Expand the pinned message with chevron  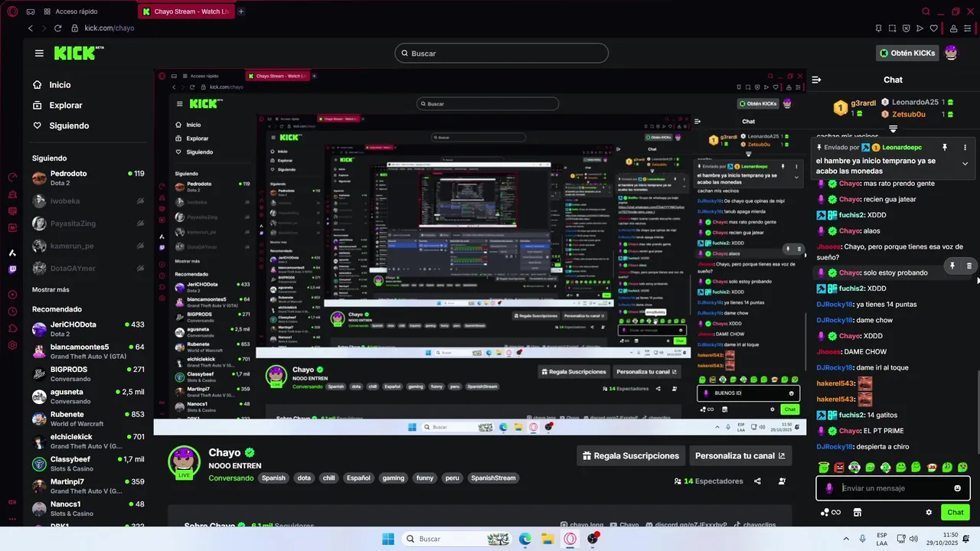[x=965, y=164]
